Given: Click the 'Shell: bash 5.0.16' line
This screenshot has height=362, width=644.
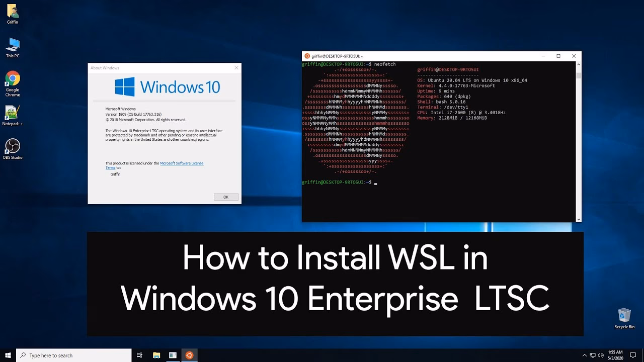Looking at the screenshot, I should (441, 102).
